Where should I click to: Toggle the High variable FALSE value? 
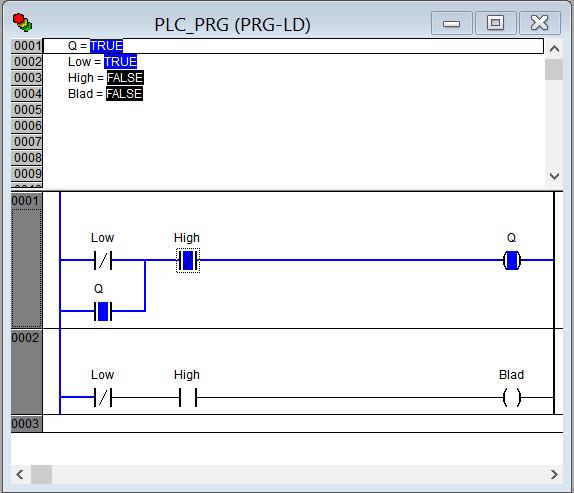pyautogui.click(x=125, y=78)
